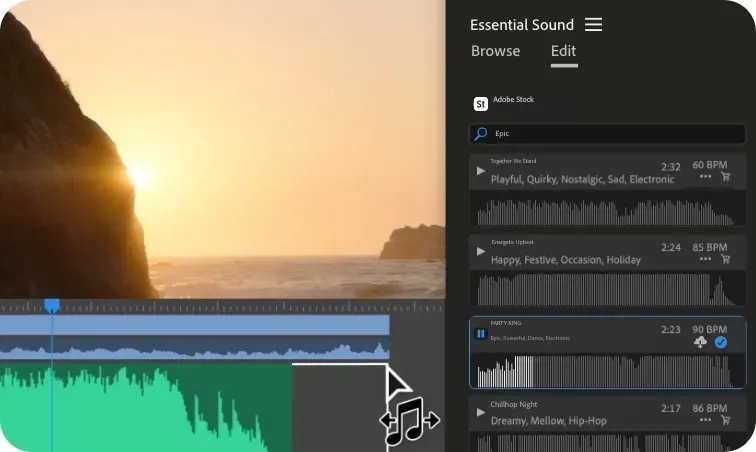The width and height of the screenshot is (756, 452).
Task: Click cart icon for Chillhop Night
Action: 725,421
